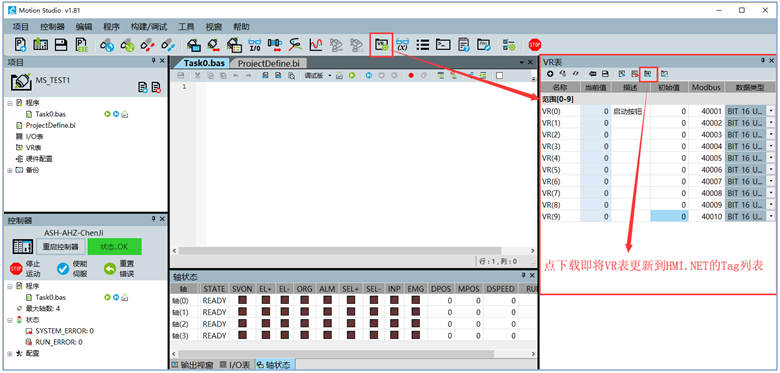This screenshot has width=780, height=373.
Task: Click the 状态..OK green button
Action: point(114,247)
